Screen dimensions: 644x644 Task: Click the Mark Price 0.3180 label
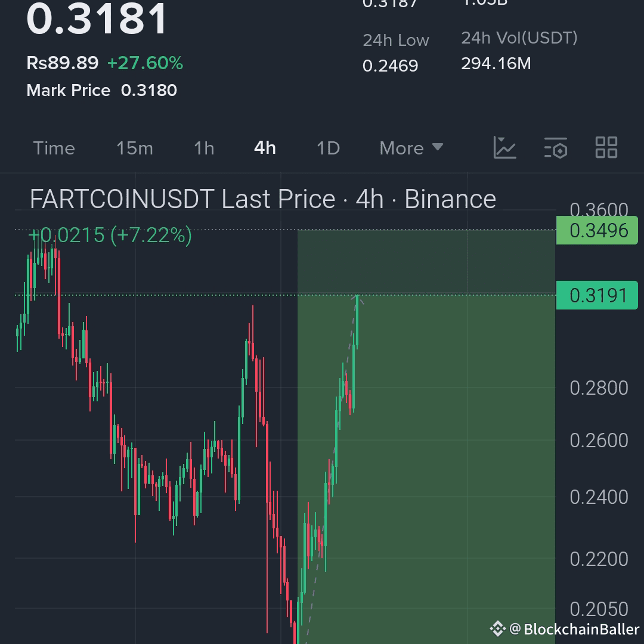[x=101, y=91]
